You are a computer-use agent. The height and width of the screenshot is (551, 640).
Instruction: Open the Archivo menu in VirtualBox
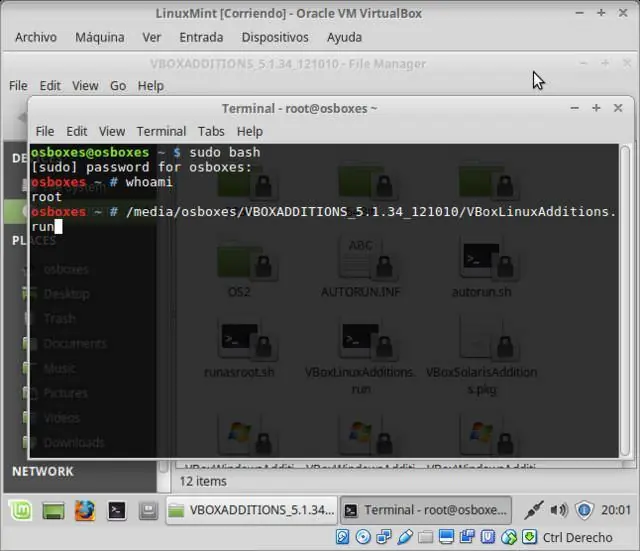(36, 37)
